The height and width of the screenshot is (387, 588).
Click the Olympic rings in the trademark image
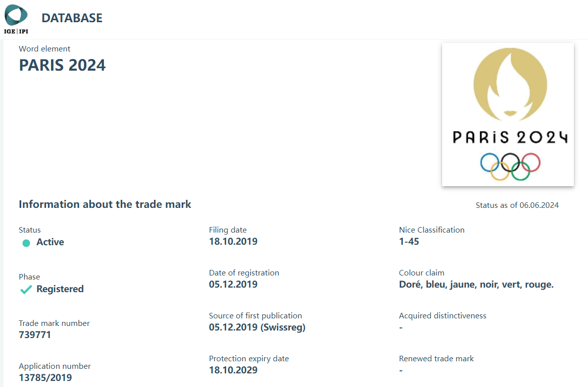(x=510, y=167)
